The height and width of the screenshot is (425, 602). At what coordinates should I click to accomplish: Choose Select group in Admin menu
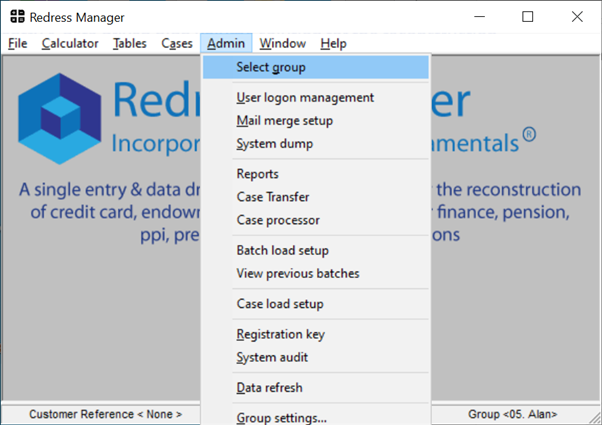point(316,67)
